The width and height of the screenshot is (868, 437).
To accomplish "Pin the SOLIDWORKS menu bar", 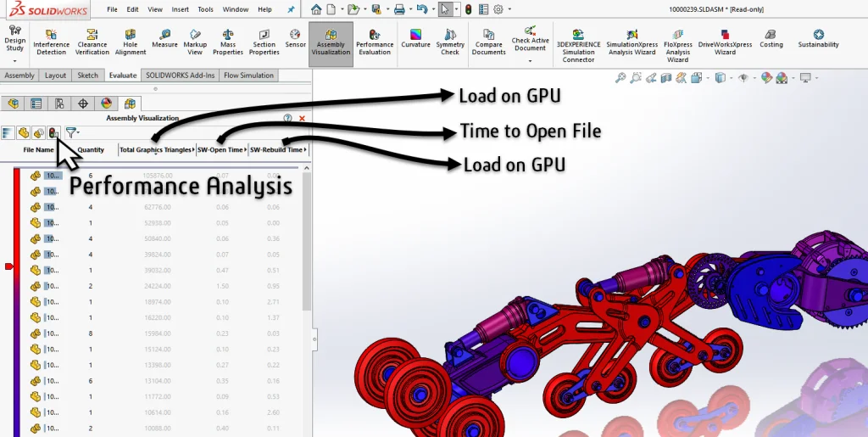I will [292, 9].
